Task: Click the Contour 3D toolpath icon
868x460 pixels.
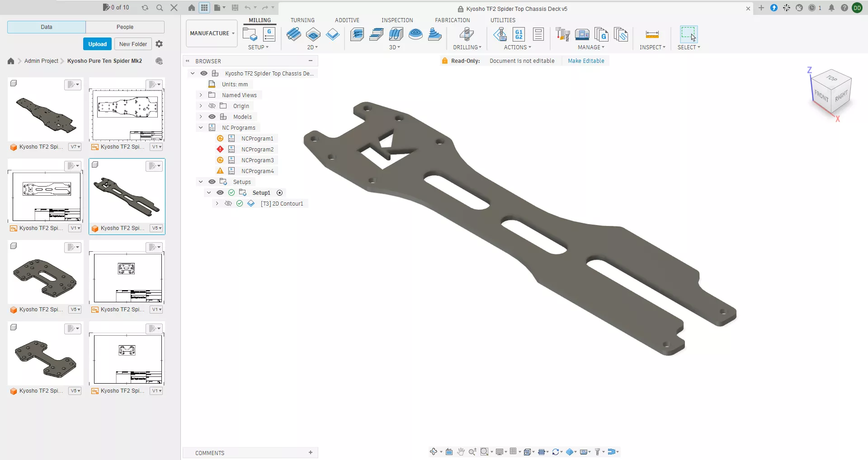Action: pos(434,34)
